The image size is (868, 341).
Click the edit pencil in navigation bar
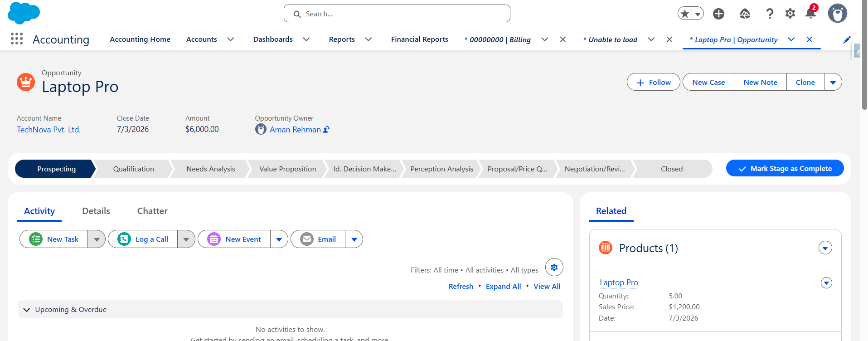click(x=847, y=39)
